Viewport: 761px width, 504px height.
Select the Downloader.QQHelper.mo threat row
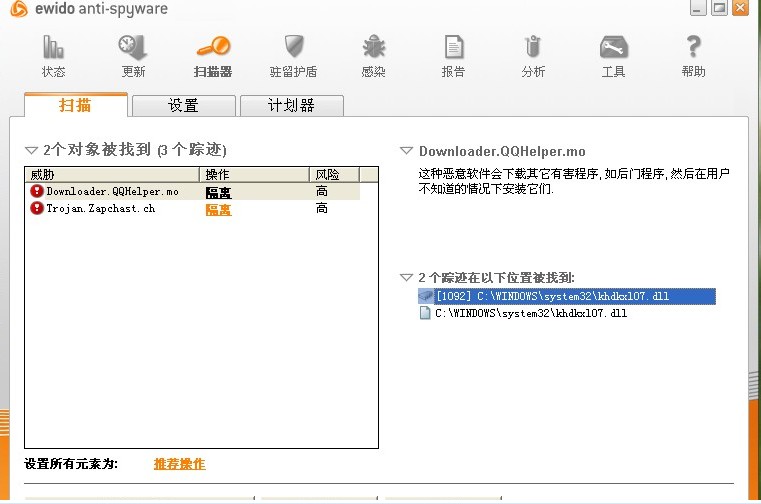click(x=193, y=191)
